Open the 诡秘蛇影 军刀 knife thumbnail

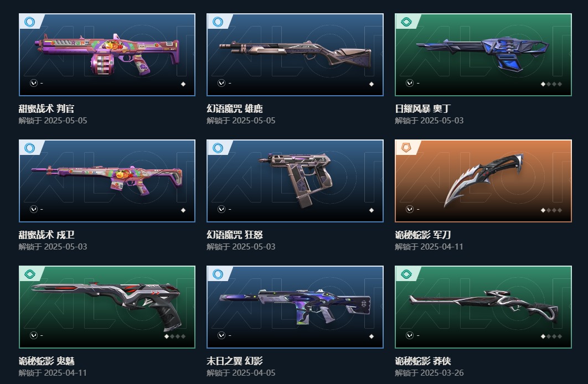click(x=483, y=181)
